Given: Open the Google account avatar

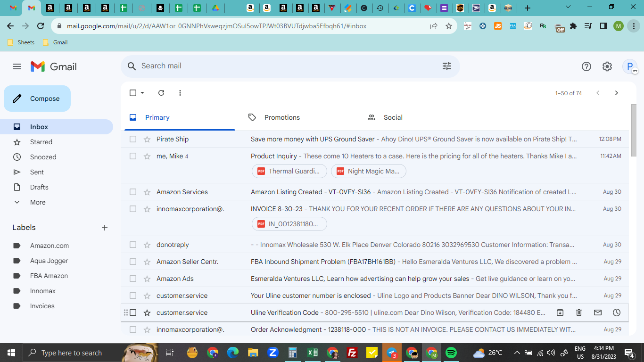Looking at the screenshot, I should [630, 66].
